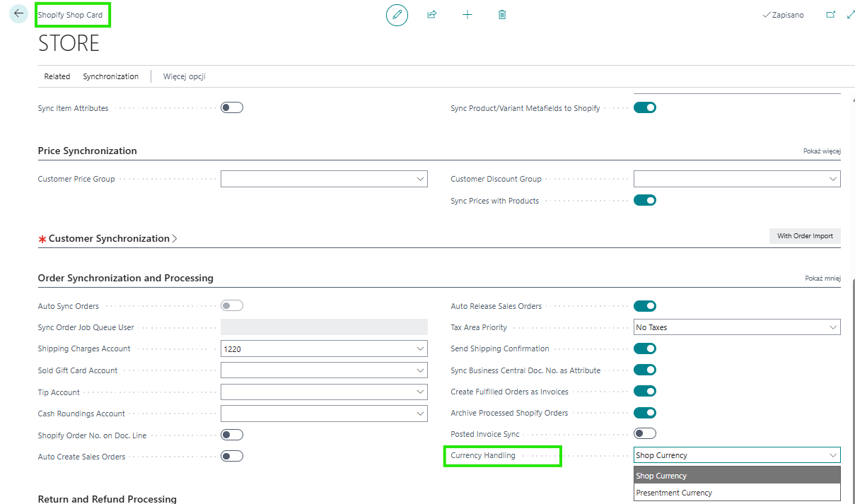Open page in new window icon
The width and height of the screenshot is (855, 504).
(x=831, y=14)
